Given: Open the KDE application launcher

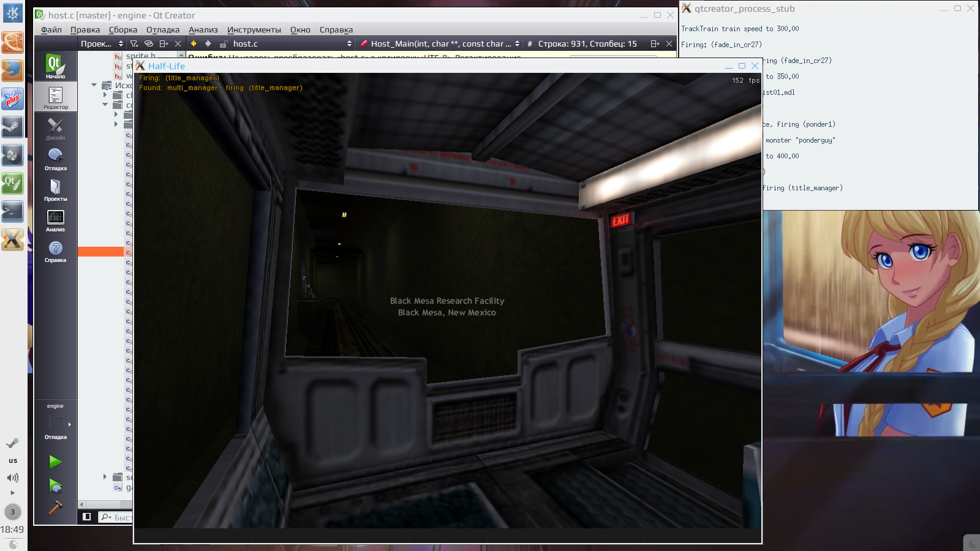Looking at the screenshot, I should (13, 13).
